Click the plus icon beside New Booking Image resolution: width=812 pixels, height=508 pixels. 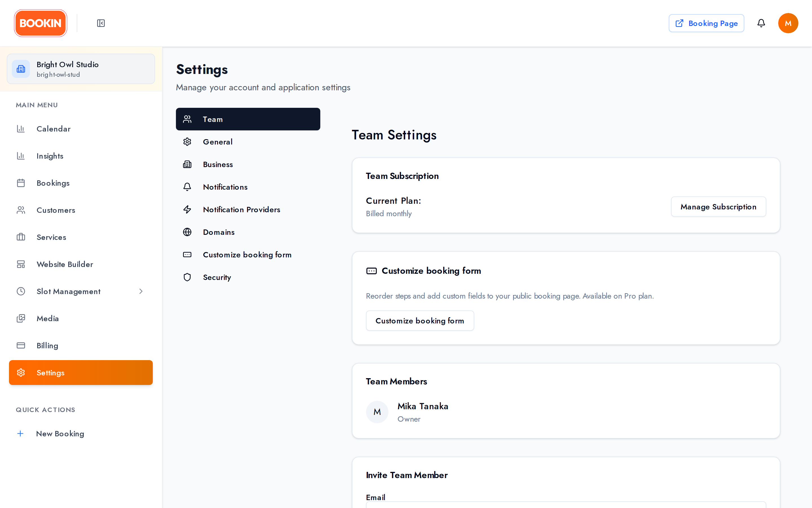click(x=20, y=433)
